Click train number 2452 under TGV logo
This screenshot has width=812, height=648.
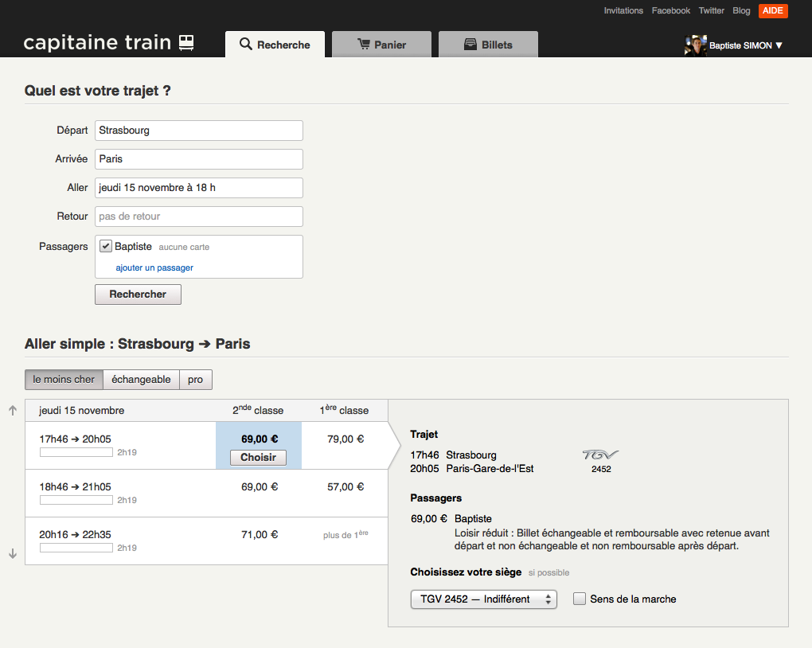coord(601,469)
